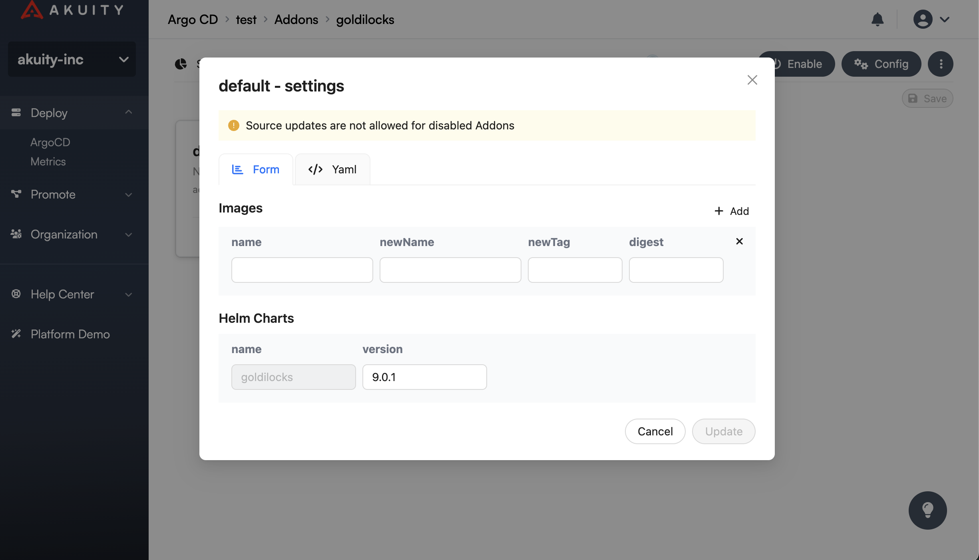Expand the account dropdown chevron
The height and width of the screenshot is (560, 979).
(945, 20)
